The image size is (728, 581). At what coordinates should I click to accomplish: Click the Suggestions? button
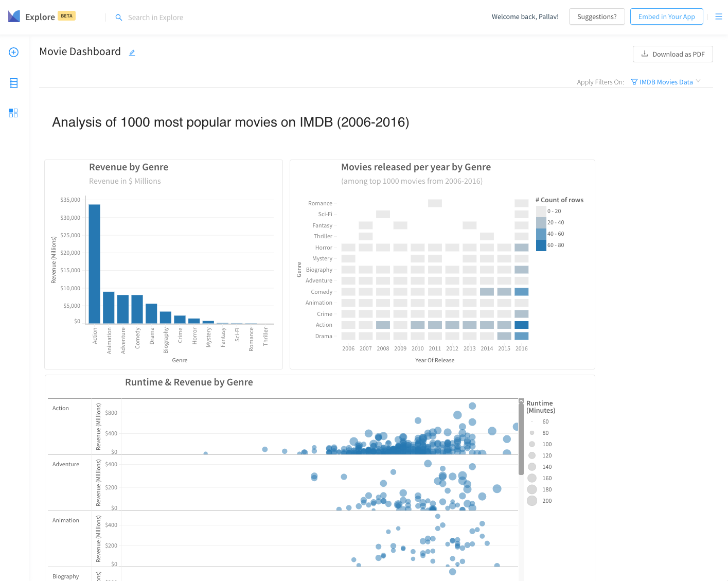[x=597, y=16]
